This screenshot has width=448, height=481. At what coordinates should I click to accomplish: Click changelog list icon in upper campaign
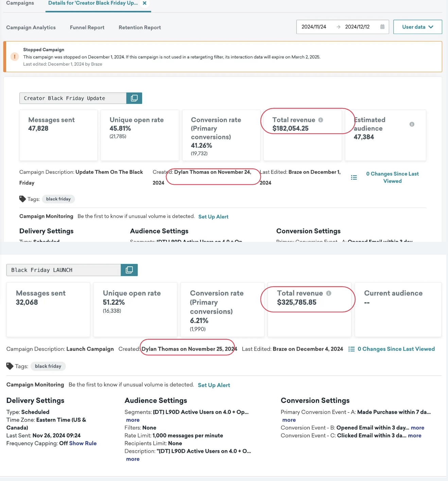click(354, 177)
